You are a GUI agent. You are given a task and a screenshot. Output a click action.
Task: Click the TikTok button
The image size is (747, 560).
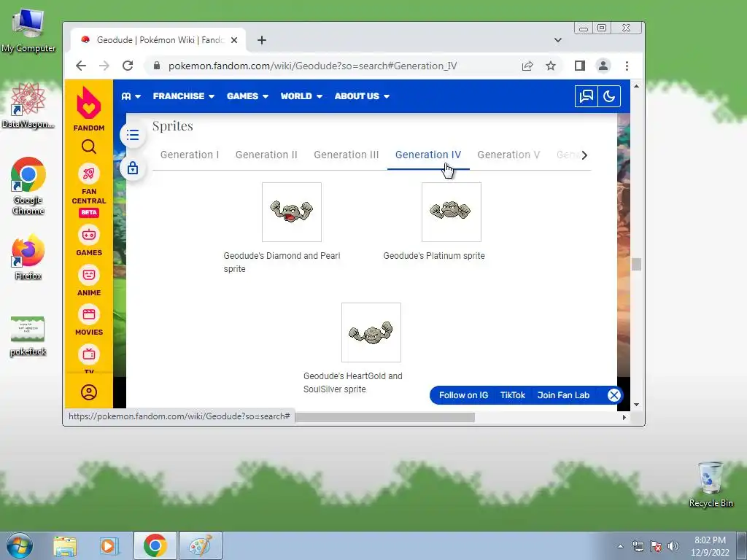point(512,395)
